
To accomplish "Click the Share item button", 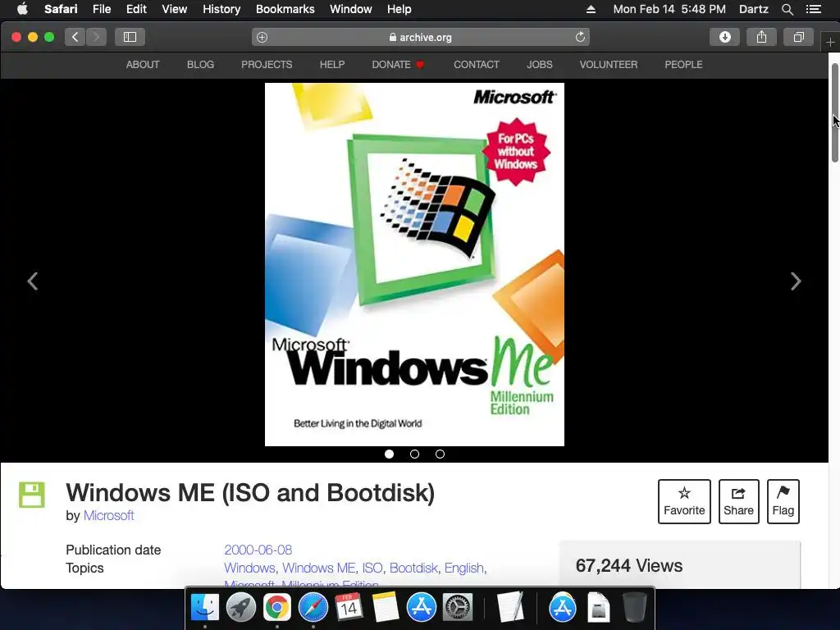I will pyautogui.click(x=738, y=501).
